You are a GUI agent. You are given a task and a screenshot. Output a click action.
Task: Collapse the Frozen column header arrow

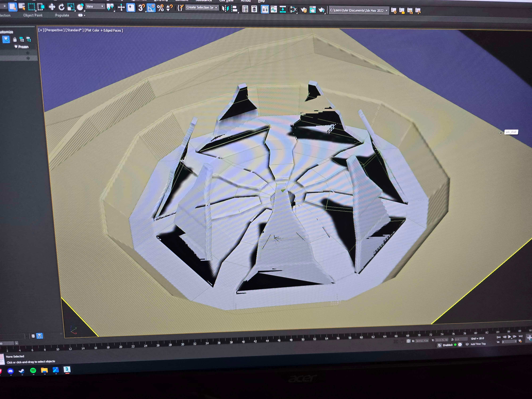coord(16,47)
